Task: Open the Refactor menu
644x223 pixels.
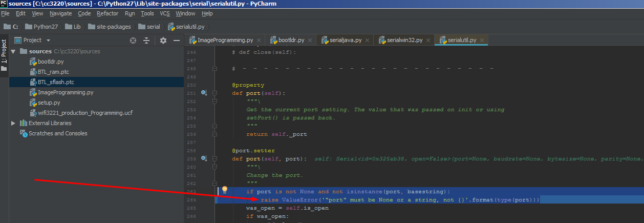Action: coord(108,13)
